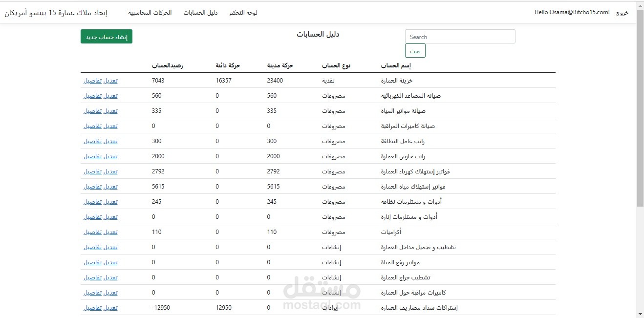Click تعديل for أدوات و مستلزمات نظافة row
The image size is (644, 318).
pyautogui.click(x=110, y=202)
